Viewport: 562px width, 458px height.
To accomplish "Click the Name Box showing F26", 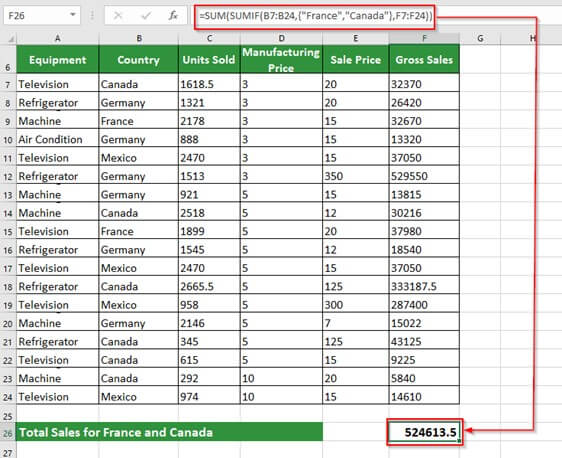I will coord(42,15).
